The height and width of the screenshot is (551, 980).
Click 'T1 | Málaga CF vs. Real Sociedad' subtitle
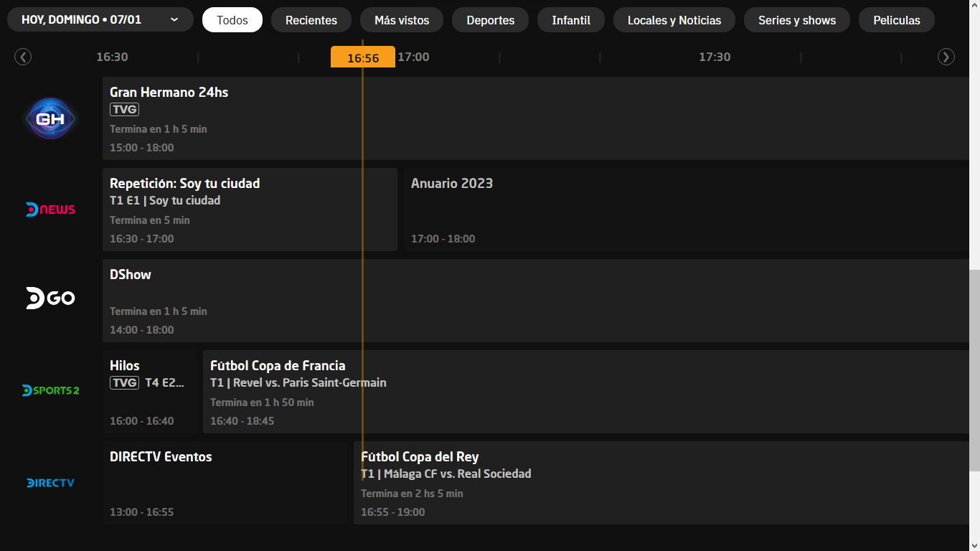point(446,474)
